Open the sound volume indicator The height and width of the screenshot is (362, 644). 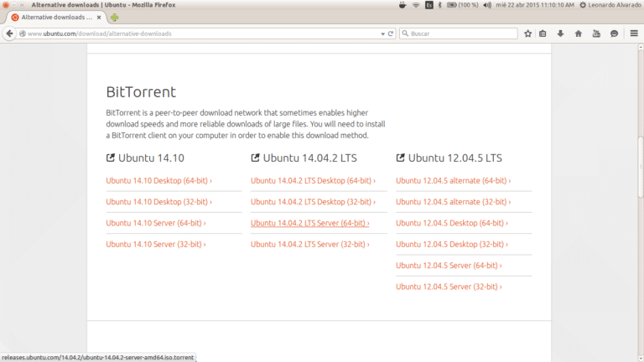click(x=487, y=5)
